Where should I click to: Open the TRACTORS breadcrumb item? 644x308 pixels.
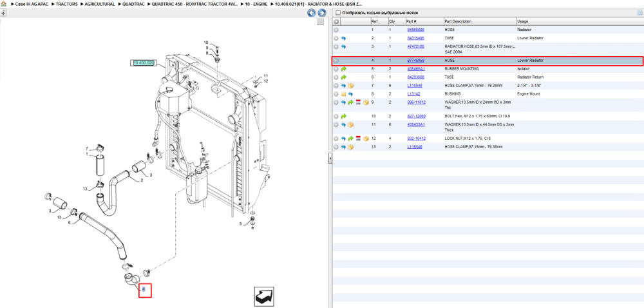66,4
